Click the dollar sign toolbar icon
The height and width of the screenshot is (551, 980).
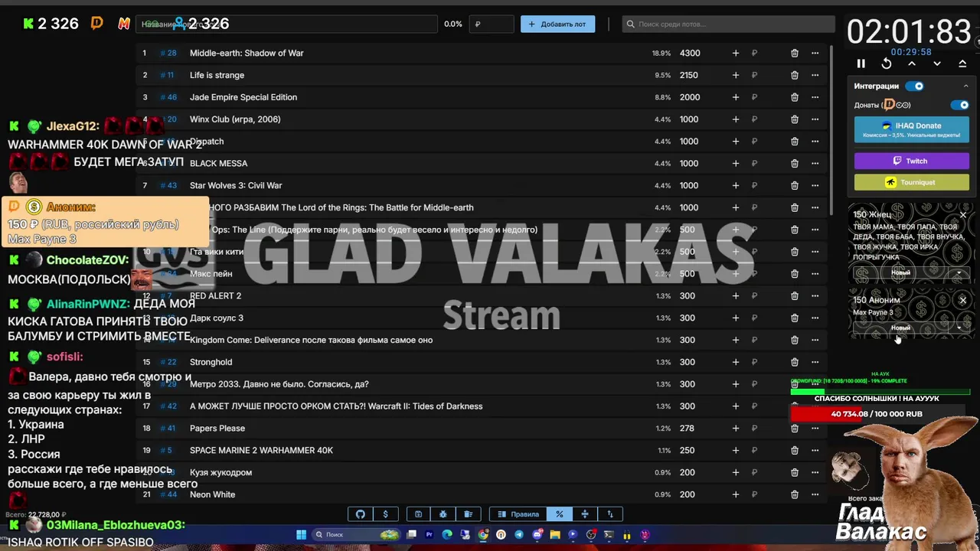[385, 514]
